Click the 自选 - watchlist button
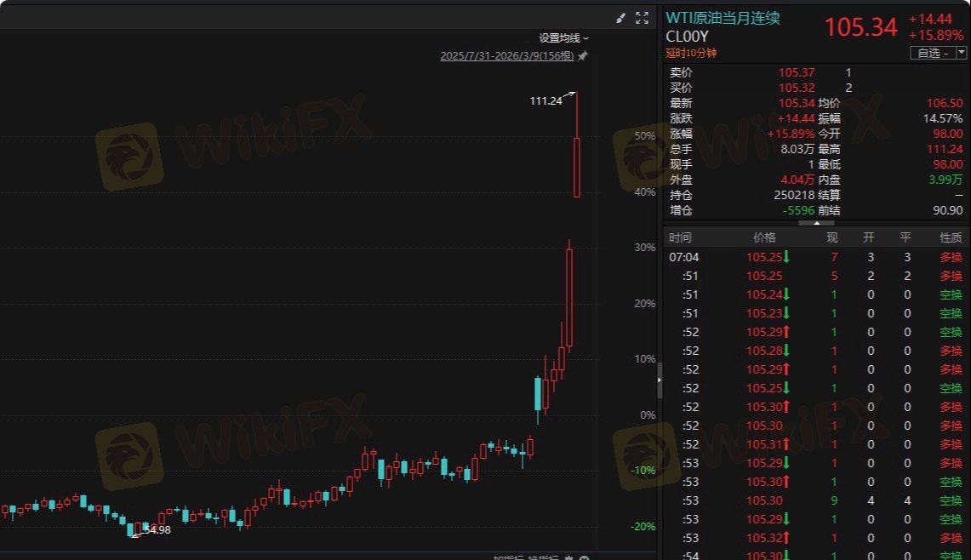The height and width of the screenshot is (560, 971). [x=933, y=53]
